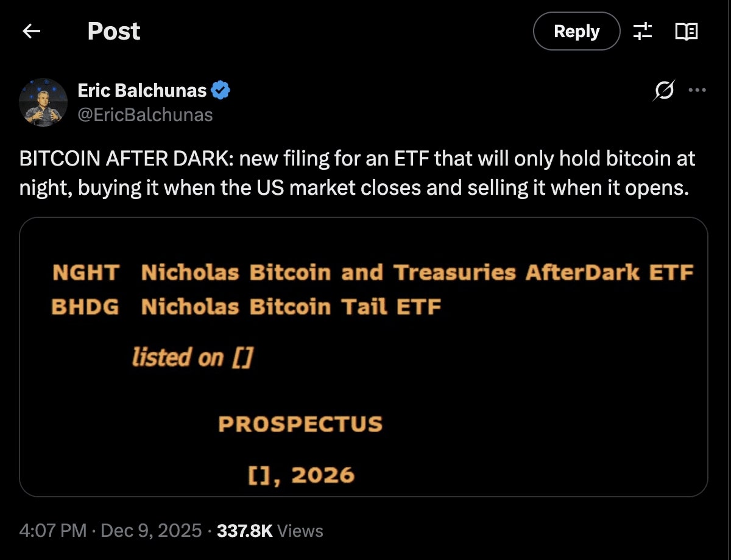Select the Post tab at the top
The height and width of the screenshot is (560, 731).
(113, 31)
